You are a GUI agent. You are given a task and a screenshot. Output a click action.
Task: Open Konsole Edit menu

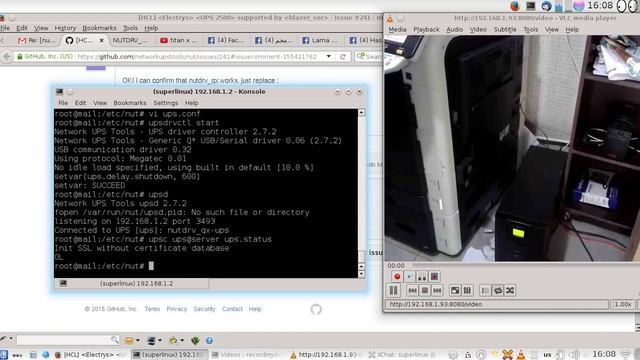tap(80, 103)
